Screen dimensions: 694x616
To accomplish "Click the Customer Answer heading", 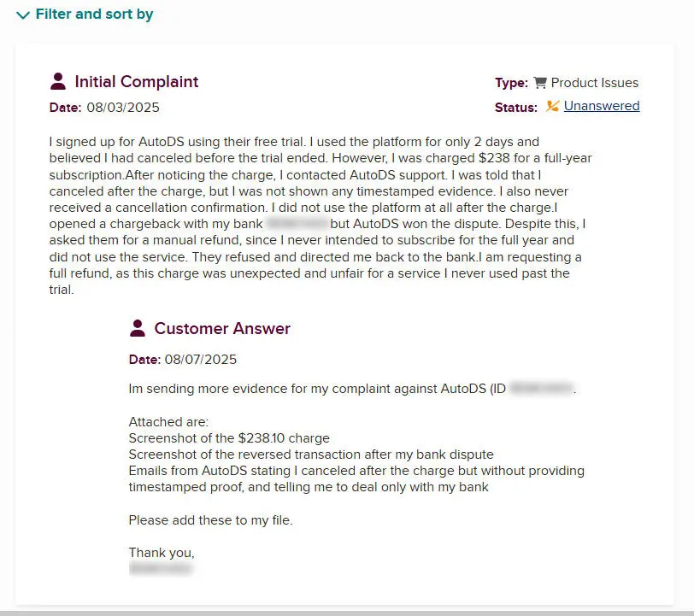I will point(221,329).
